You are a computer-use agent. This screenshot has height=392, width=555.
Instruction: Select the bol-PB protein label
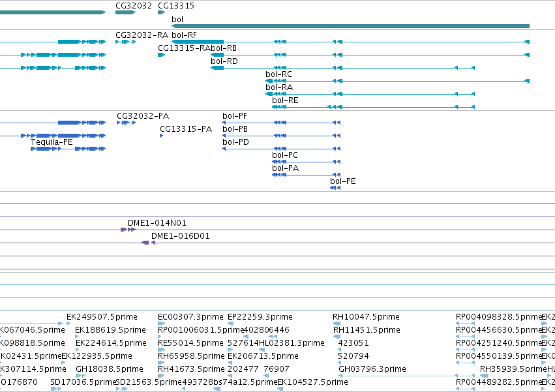[x=235, y=129]
